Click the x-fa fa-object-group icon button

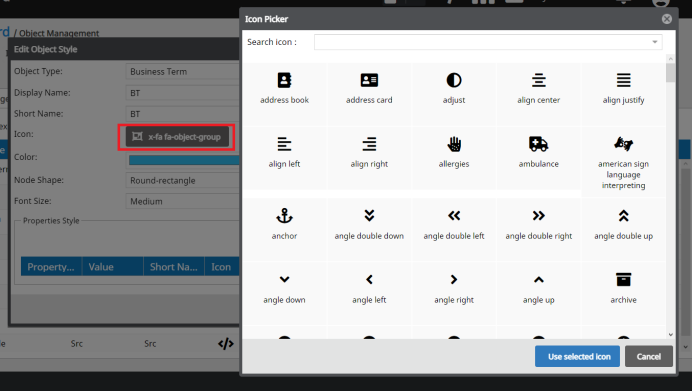pos(177,137)
